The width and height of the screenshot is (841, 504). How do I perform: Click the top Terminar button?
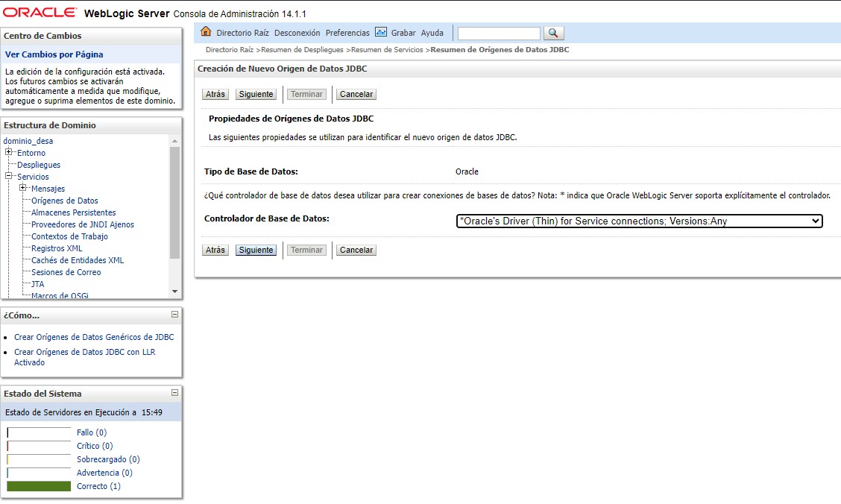[306, 95]
